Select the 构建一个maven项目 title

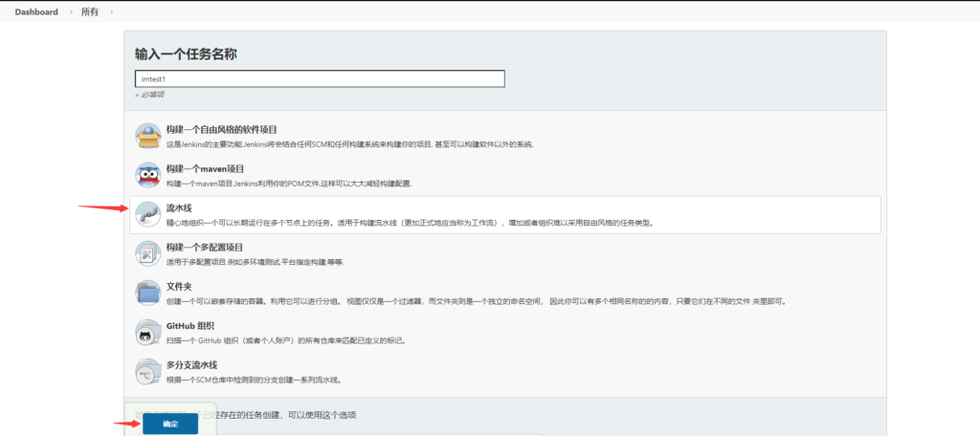coord(198,168)
